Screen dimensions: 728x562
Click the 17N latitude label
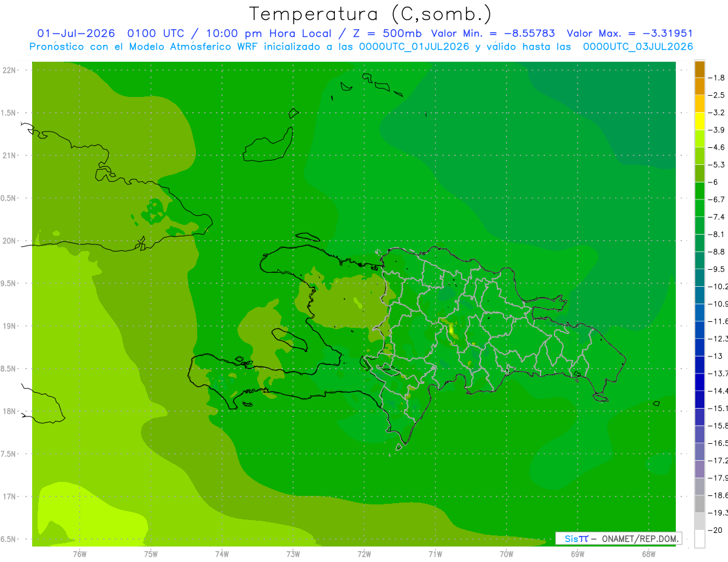click(10, 497)
